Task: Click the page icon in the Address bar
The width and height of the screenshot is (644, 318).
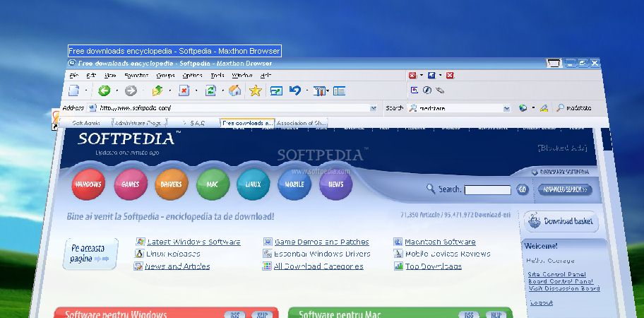Action: [x=93, y=108]
